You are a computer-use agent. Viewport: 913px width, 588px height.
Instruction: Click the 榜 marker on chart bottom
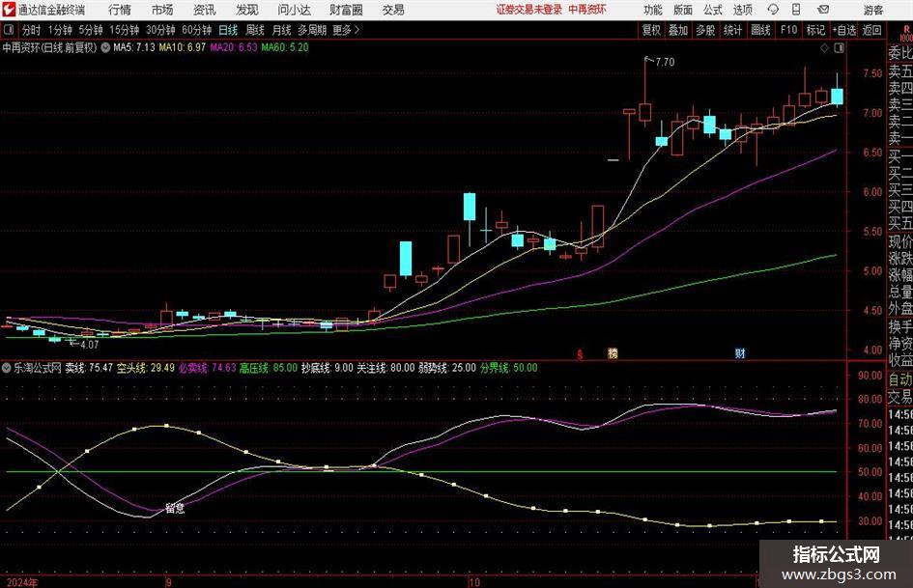point(613,353)
